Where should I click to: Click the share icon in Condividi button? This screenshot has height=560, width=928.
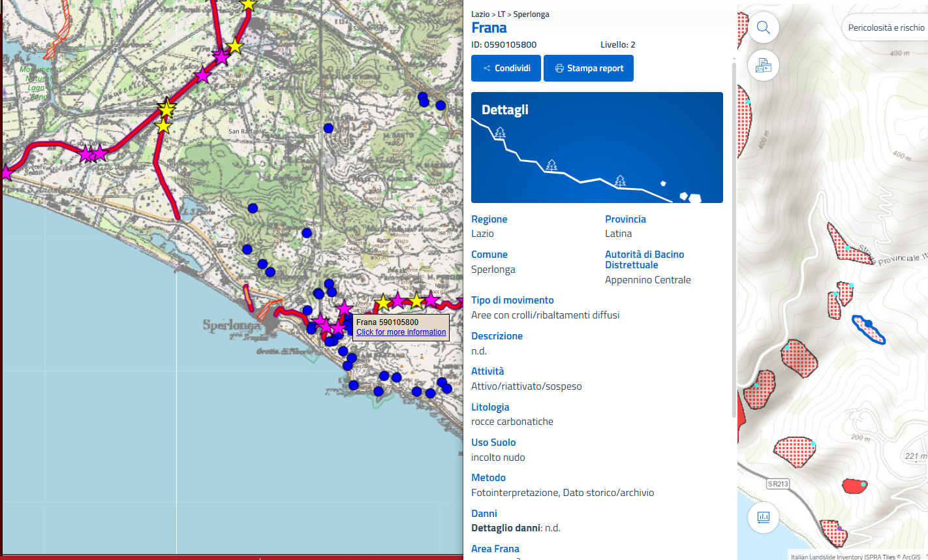487,69
